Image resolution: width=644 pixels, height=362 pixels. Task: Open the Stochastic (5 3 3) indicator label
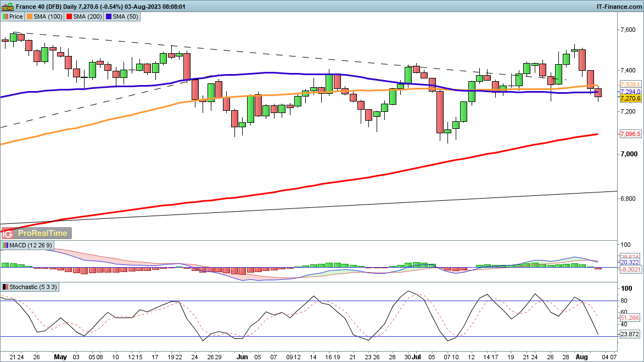pos(30,287)
